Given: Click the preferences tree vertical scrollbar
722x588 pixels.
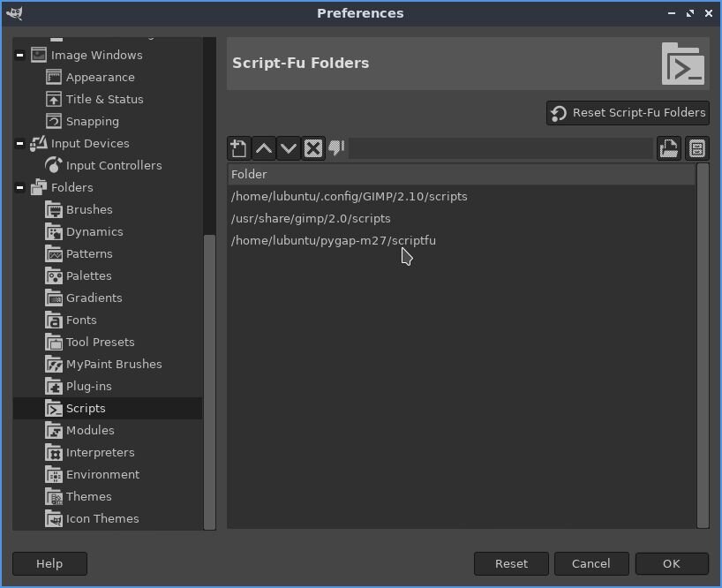Looking at the screenshot, I should (209, 382).
